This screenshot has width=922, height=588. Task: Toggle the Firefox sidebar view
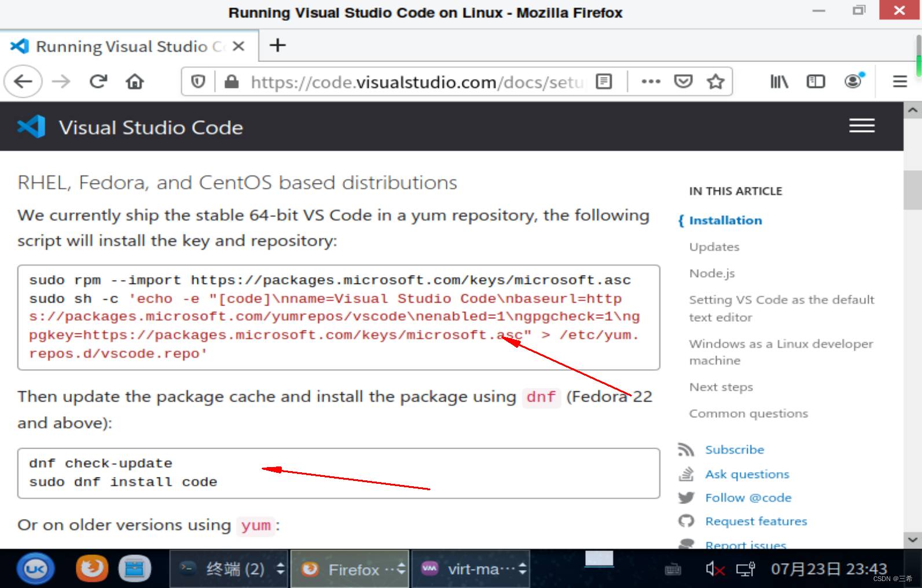point(816,82)
